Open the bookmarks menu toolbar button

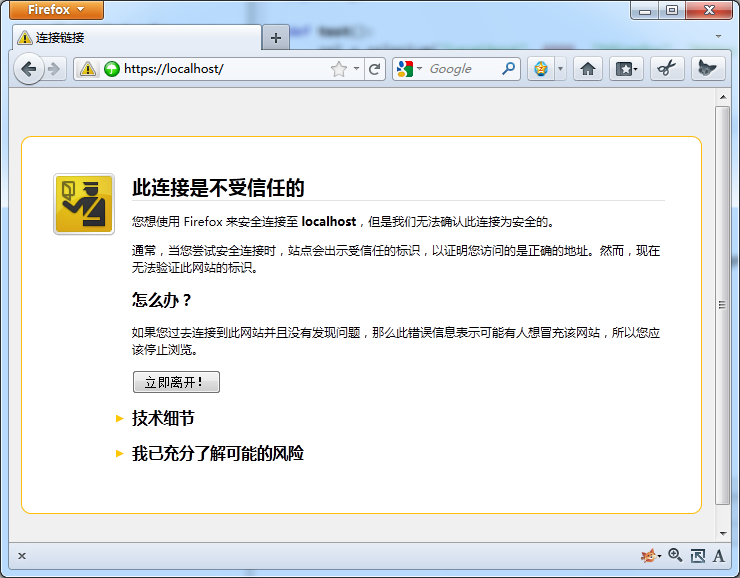tap(626, 69)
